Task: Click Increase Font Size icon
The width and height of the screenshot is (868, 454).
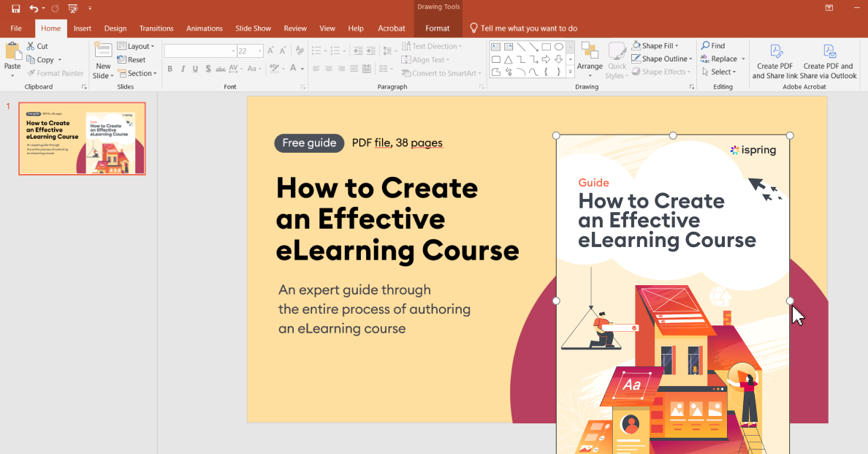Action: [270, 51]
